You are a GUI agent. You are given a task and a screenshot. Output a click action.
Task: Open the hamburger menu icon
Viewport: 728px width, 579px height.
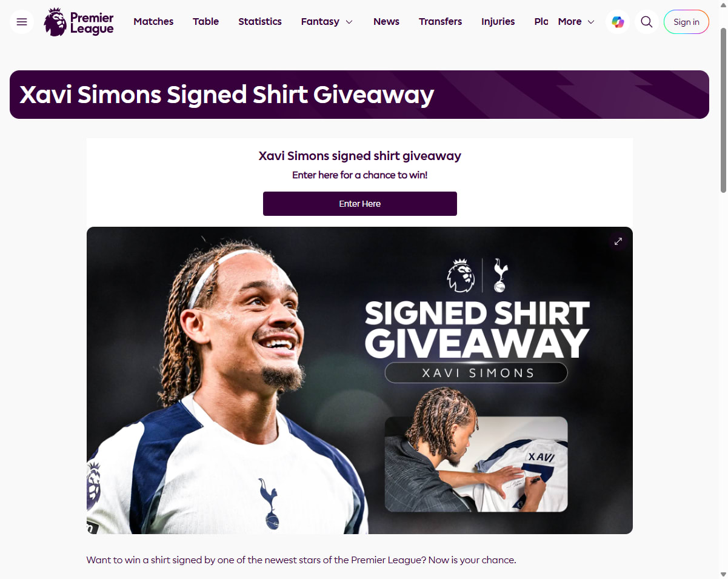pos(22,22)
